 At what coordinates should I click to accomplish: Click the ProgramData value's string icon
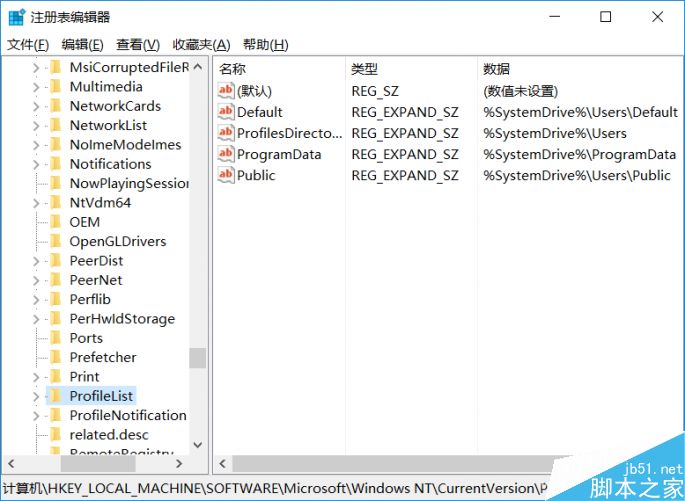tap(225, 154)
